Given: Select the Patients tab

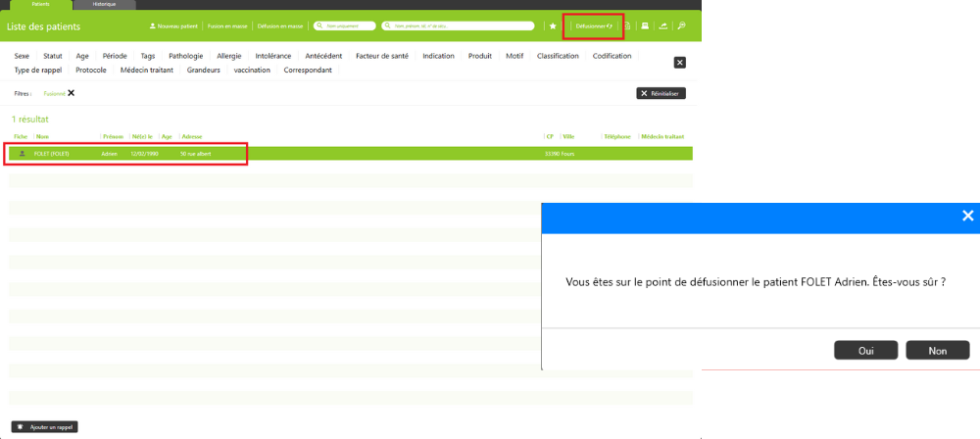Looking at the screenshot, I should click(x=40, y=5).
